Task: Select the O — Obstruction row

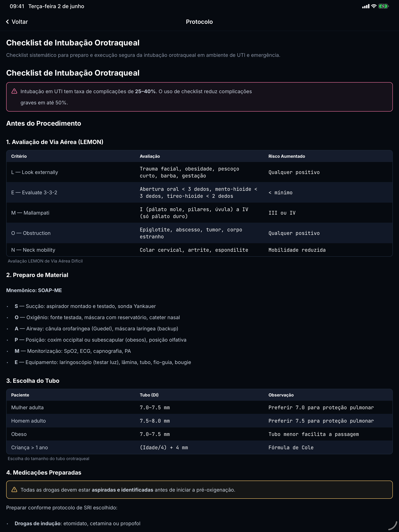Action: [x=199, y=233]
